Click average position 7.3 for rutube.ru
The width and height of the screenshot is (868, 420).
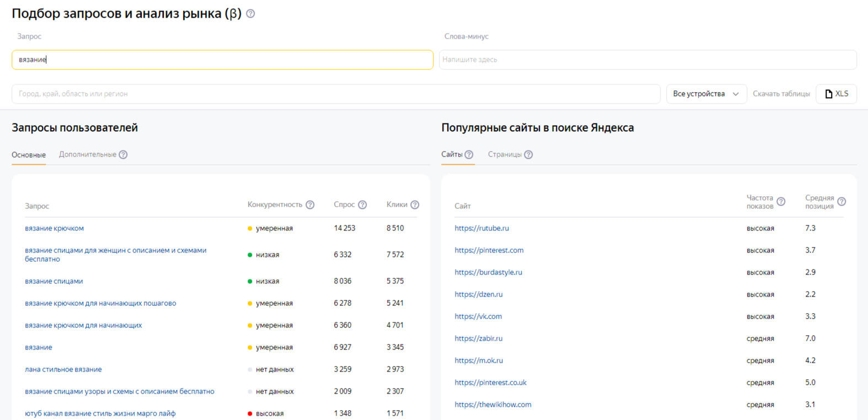810,228
